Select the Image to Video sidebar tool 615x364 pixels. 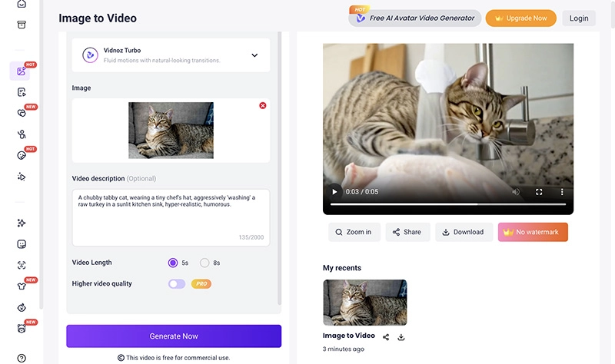(x=21, y=71)
